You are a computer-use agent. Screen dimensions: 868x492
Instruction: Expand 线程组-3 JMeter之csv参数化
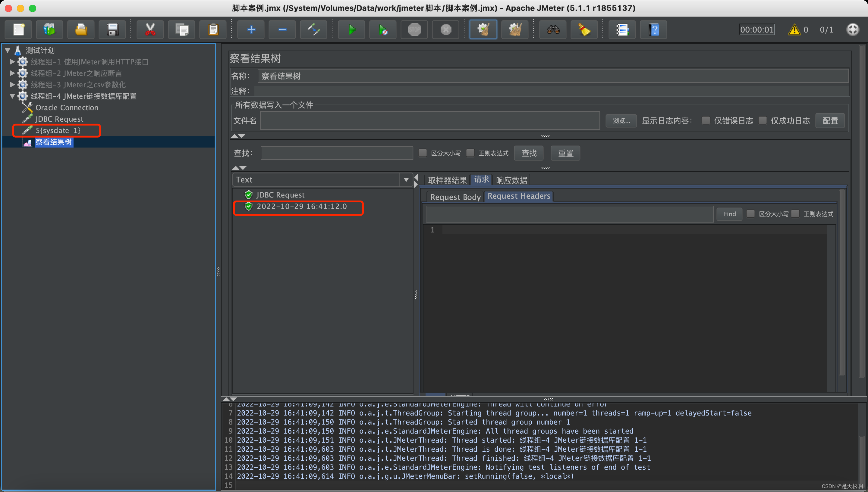[x=13, y=85]
